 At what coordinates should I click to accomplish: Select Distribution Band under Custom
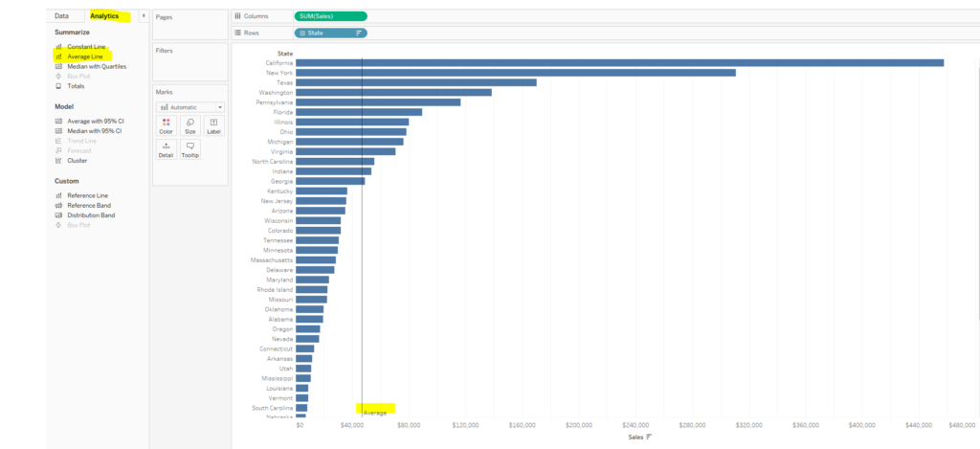pos(91,215)
